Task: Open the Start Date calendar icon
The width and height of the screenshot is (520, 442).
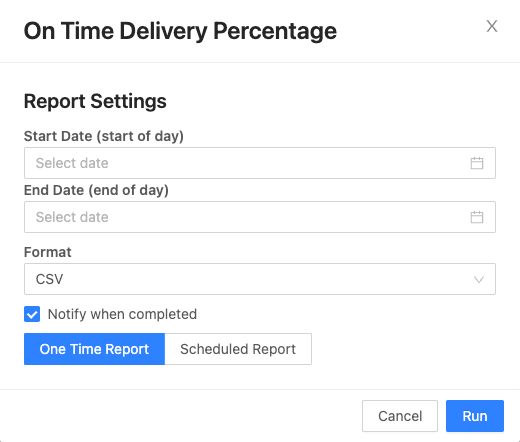Action: 477,163
